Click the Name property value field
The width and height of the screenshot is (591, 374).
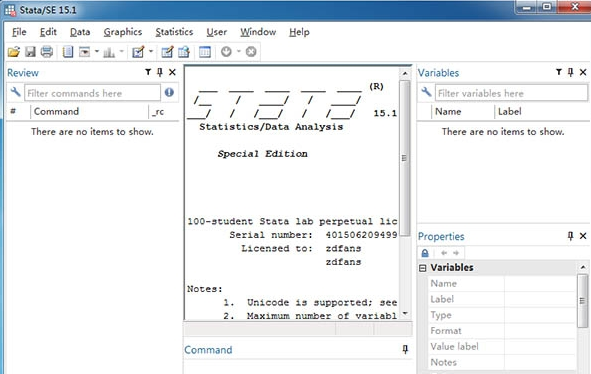(540, 284)
